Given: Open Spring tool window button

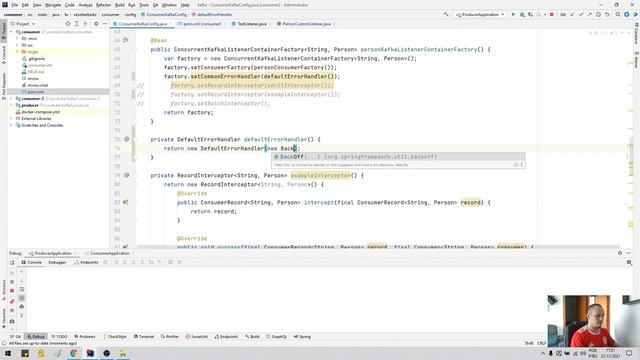Looking at the screenshot, I should 302,337.
